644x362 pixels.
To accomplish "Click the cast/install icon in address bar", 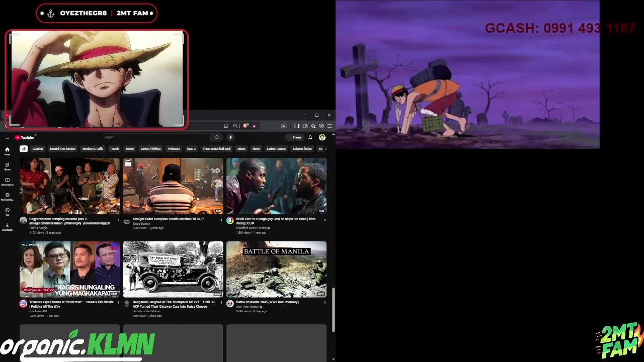I will pos(226,126).
